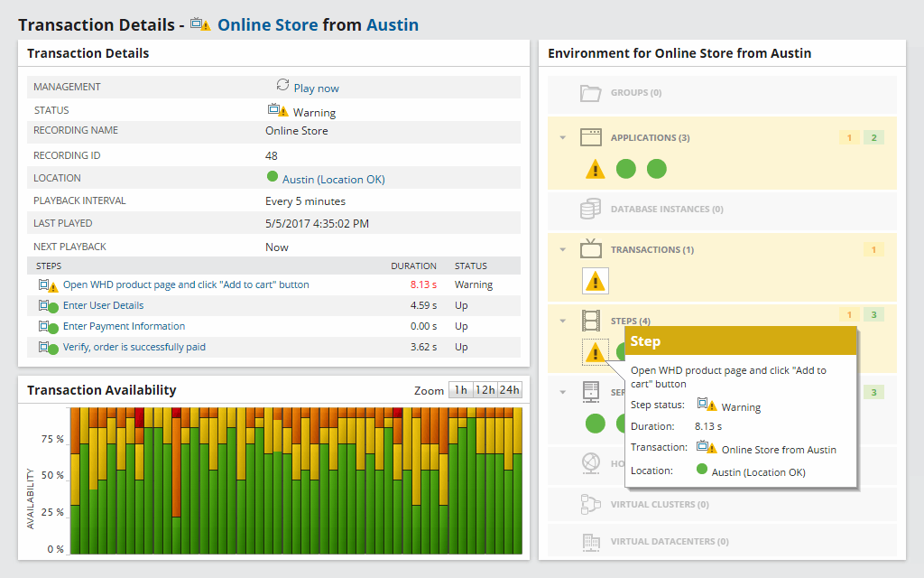Click the Applications warning triangle icon
The image size is (924, 578).
point(595,169)
